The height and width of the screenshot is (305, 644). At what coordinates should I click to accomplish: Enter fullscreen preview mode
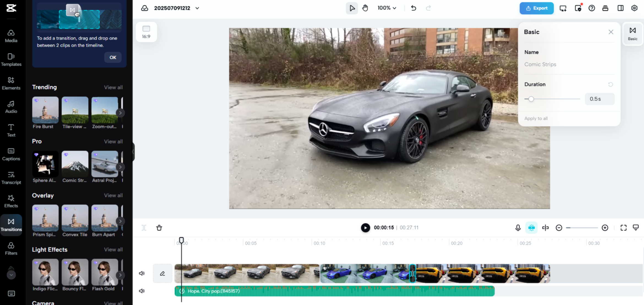(623, 228)
